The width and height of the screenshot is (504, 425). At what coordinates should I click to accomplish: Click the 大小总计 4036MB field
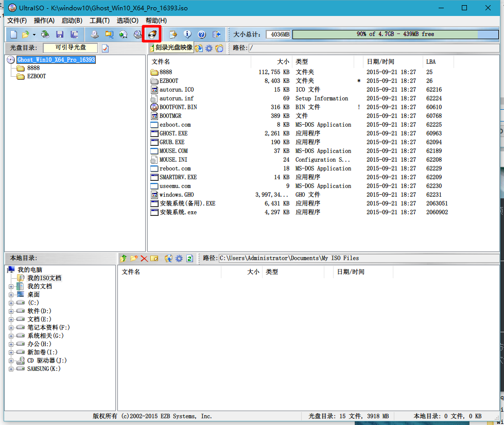coord(279,35)
